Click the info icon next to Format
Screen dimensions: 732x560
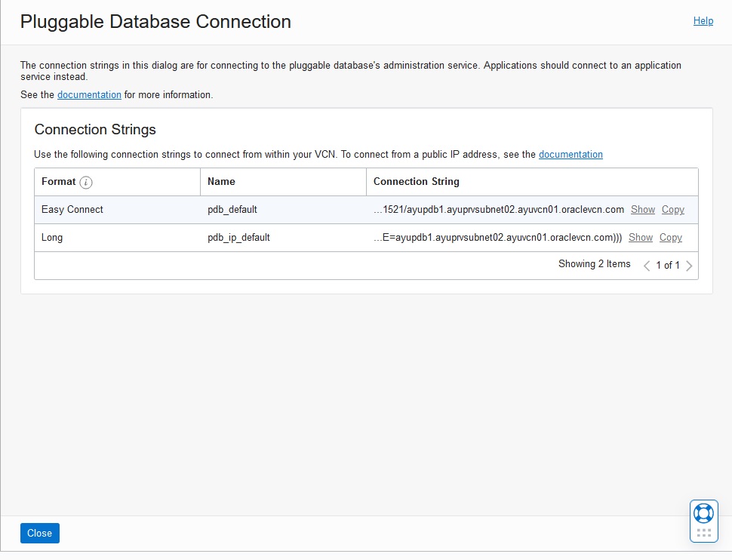[x=86, y=182]
